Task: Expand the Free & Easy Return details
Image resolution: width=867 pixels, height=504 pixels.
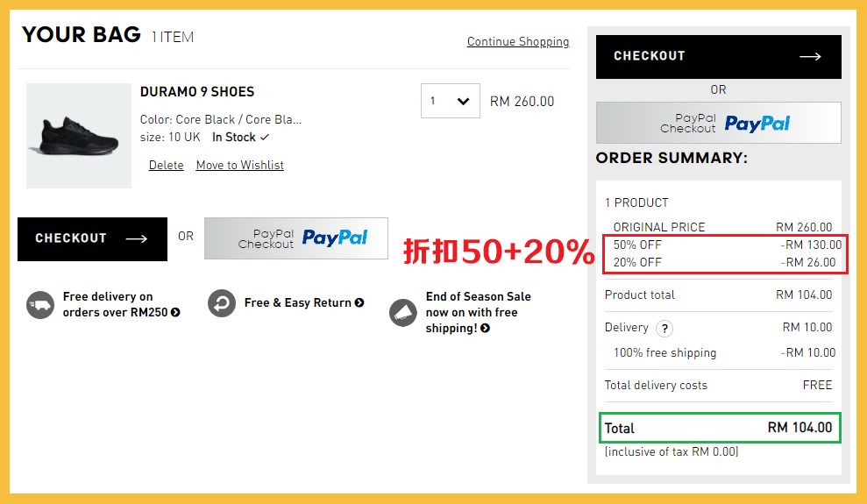Action: point(359,303)
